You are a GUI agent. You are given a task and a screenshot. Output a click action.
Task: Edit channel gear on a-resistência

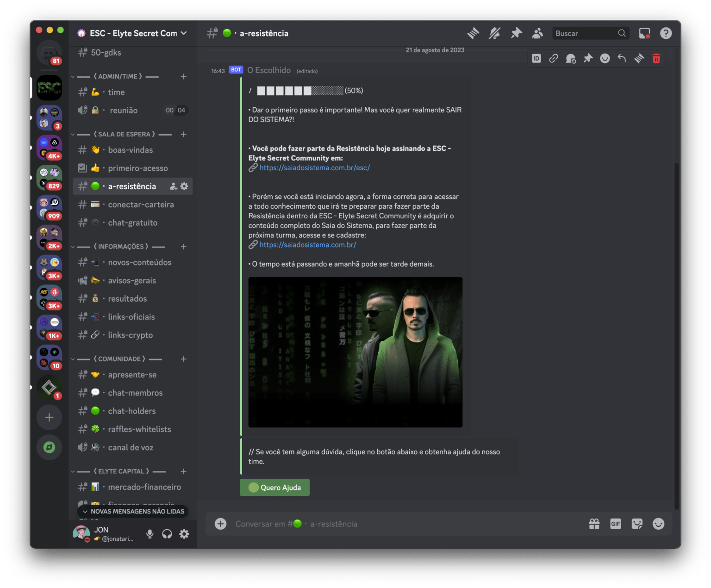pyautogui.click(x=184, y=186)
